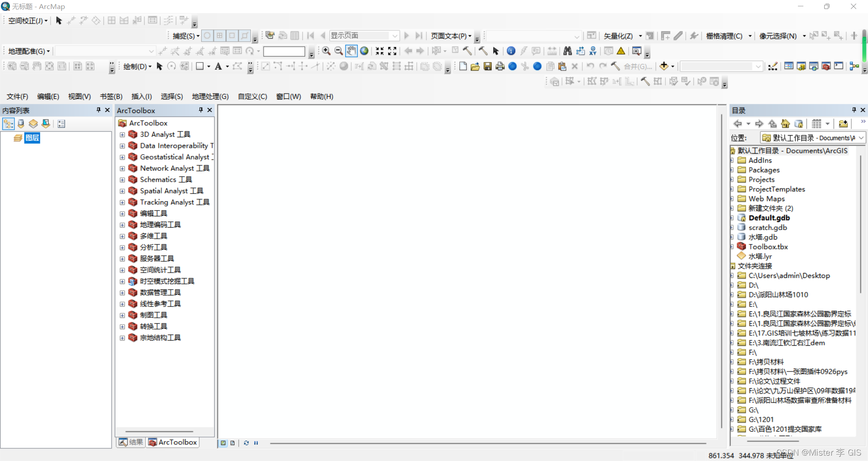Zoom to full extent with globe icon

364,51
